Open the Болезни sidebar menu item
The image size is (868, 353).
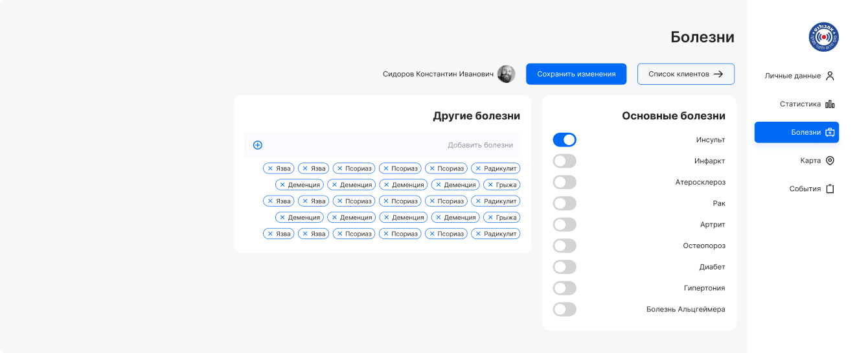[797, 132]
